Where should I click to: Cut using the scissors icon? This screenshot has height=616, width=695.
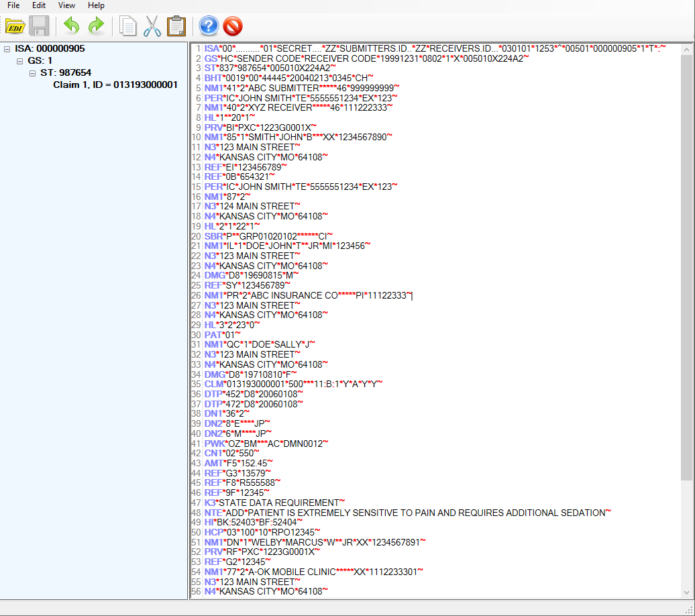click(152, 26)
